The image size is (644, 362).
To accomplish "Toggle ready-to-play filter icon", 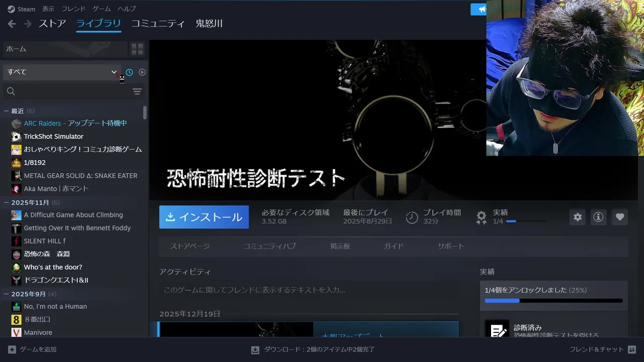I will click(x=142, y=72).
